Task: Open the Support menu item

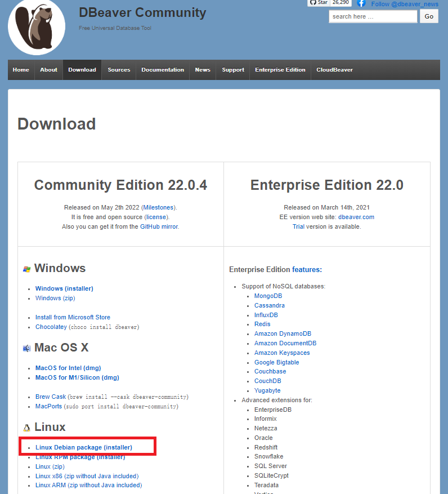Action: click(233, 70)
